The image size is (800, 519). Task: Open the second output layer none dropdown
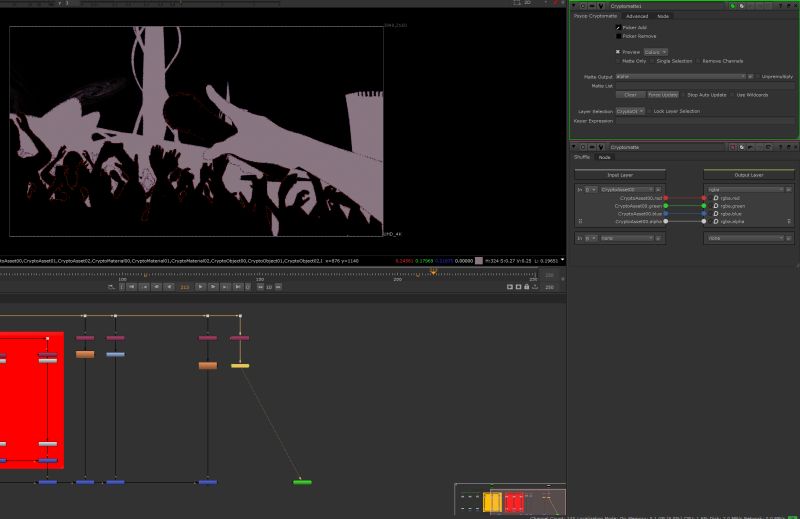click(745, 238)
